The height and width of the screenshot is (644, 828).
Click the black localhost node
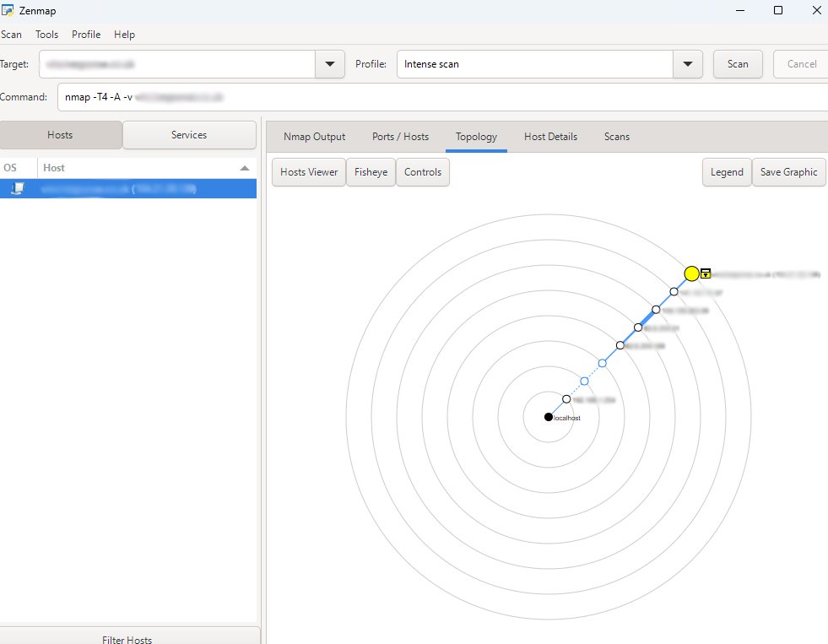548,417
